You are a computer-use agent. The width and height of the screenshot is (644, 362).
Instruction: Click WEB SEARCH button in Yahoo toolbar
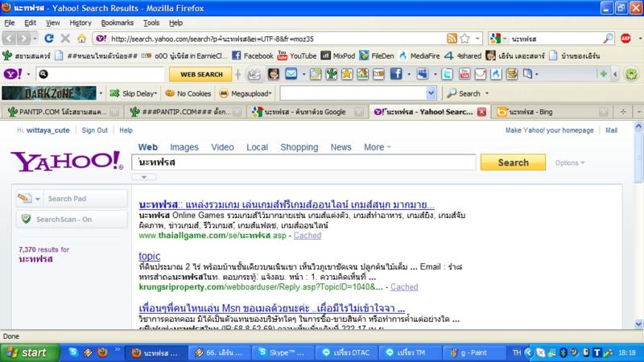[x=201, y=74]
